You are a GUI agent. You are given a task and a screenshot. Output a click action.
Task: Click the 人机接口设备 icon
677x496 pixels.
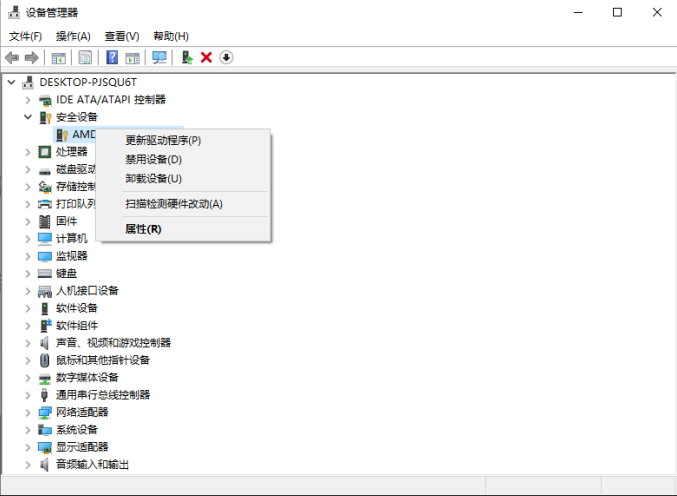45,291
